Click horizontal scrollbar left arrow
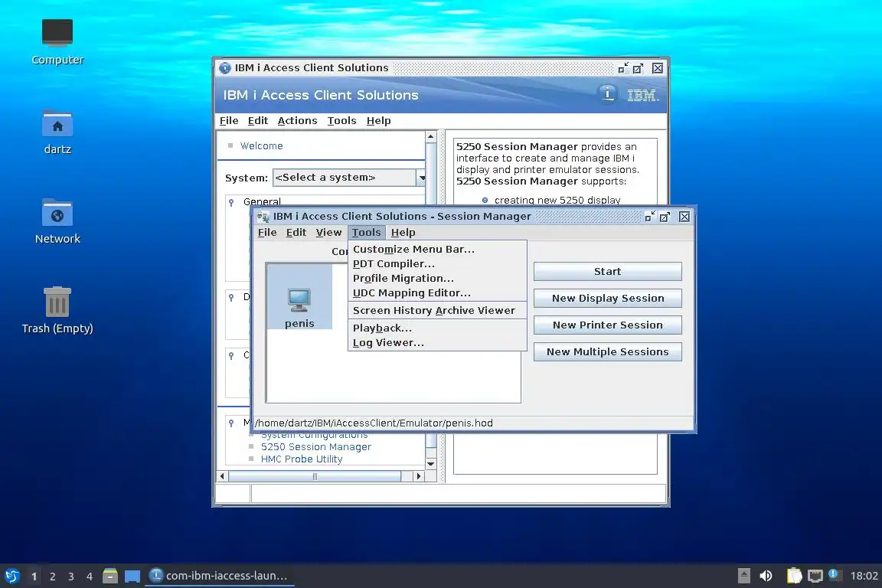882x588 pixels. pyautogui.click(x=223, y=476)
